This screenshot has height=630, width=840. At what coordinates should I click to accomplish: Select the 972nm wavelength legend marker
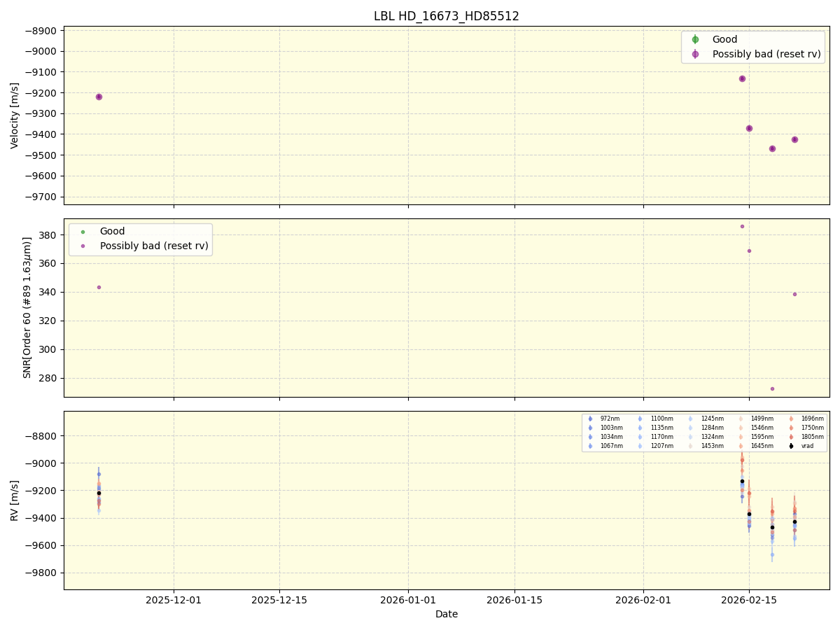tap(589, 419)
